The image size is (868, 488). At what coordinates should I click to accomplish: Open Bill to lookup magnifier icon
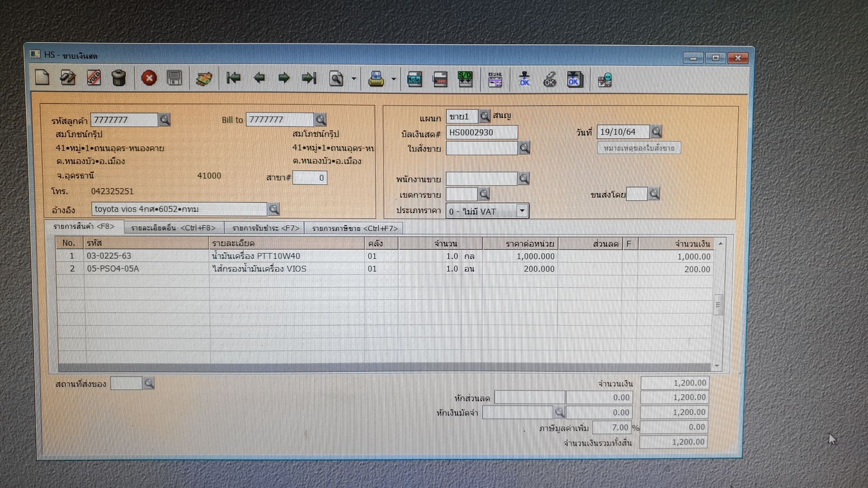pyautogui.click(x=321, y=120)
